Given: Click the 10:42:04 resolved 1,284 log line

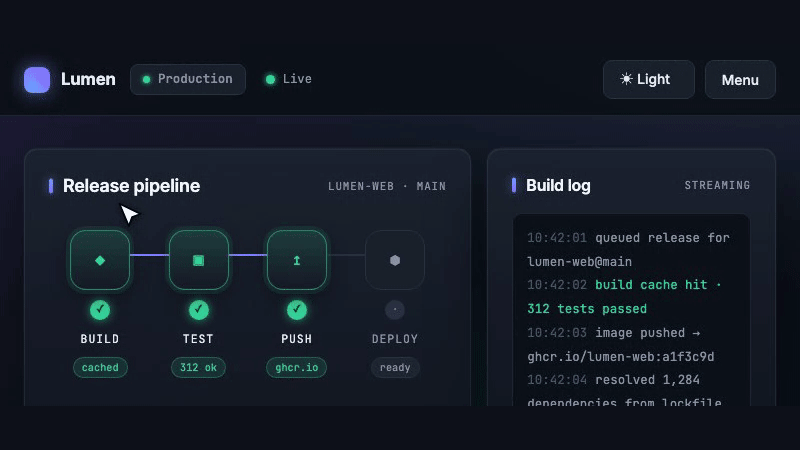Looking at the screenshot, I should 625,391.
